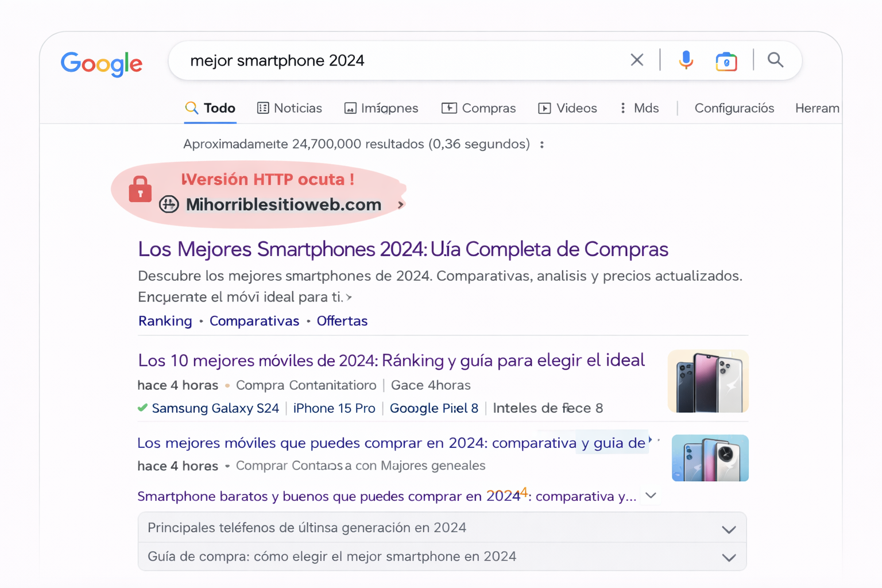Open the dropdown arrow after 'comparativa y...'

point(650,495)
